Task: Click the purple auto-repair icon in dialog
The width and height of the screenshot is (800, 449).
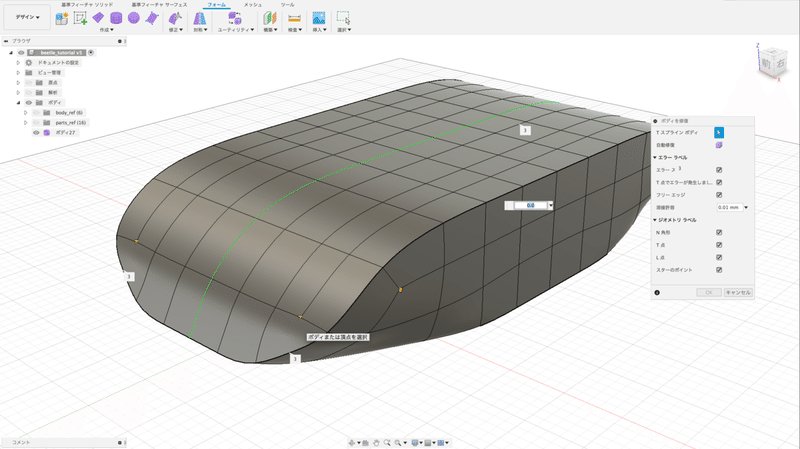Action: pos(719,145)
